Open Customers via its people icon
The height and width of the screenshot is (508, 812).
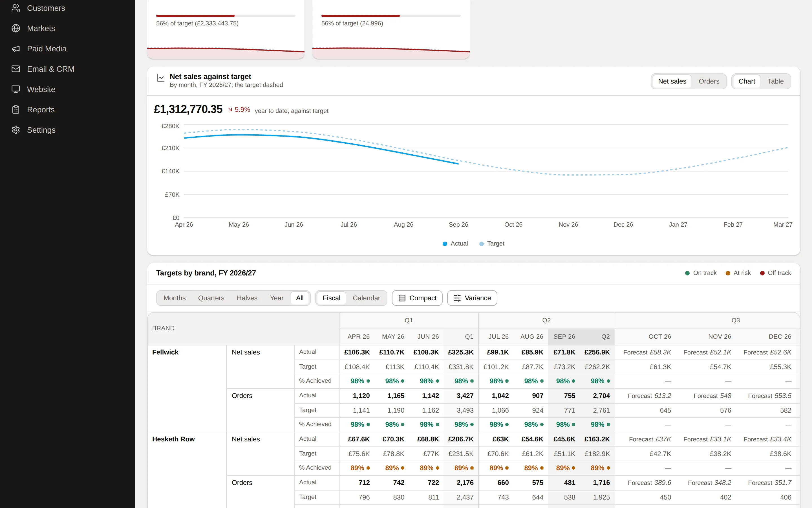pos(16,8)
